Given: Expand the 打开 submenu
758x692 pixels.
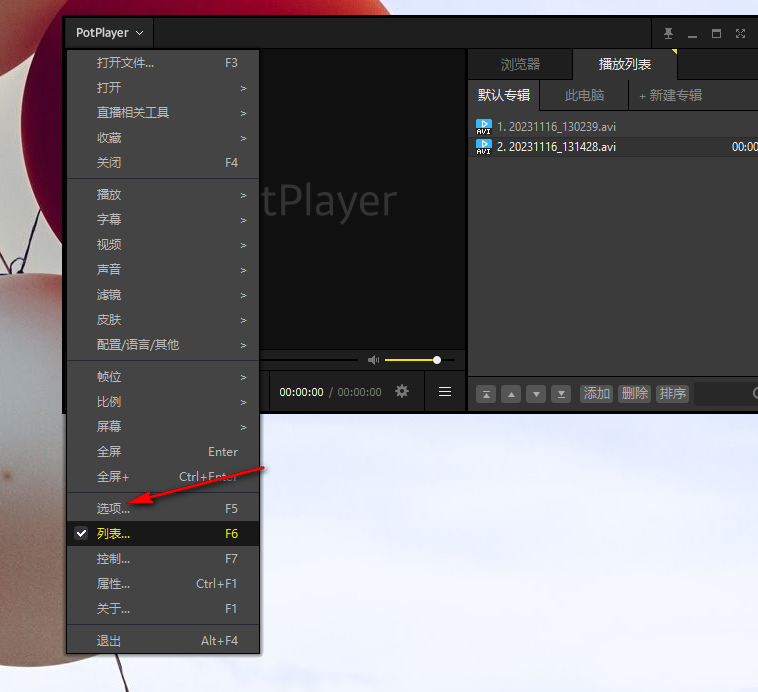Looking at the screenshot, I should tap(163, 88).
